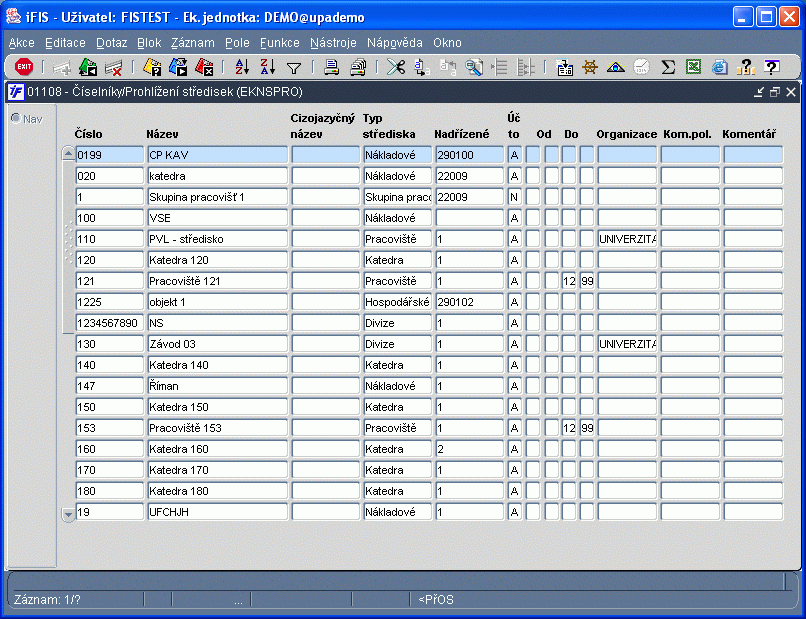Click the 'Říman' name cell
This screenshot has width=806, height=619.
(x=217, y=386)
